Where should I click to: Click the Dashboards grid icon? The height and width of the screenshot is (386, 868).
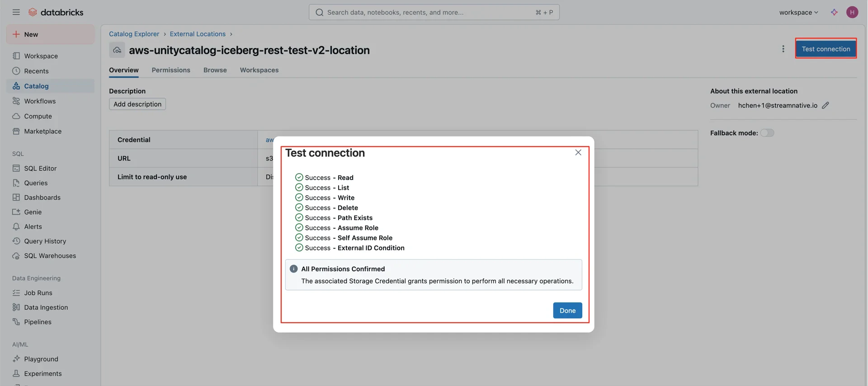[16, 198]
